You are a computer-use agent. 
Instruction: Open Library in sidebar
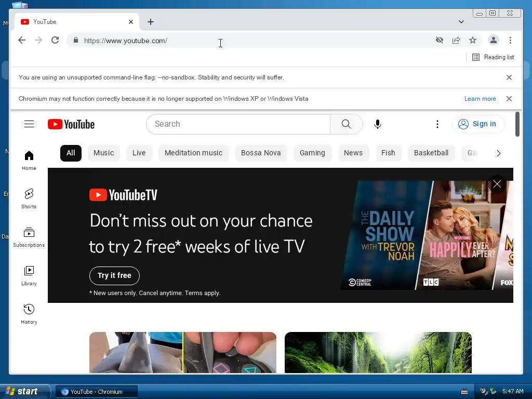[x=29, y=276]
